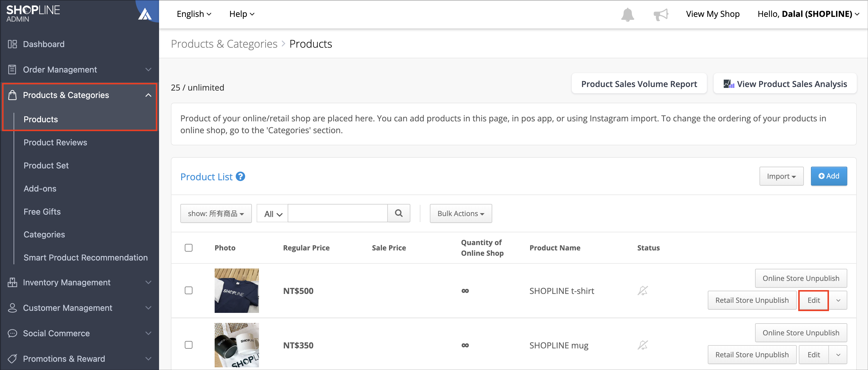
Task: Click the search magnifier button
Action: pyautogui.click(x=399, y=213)
